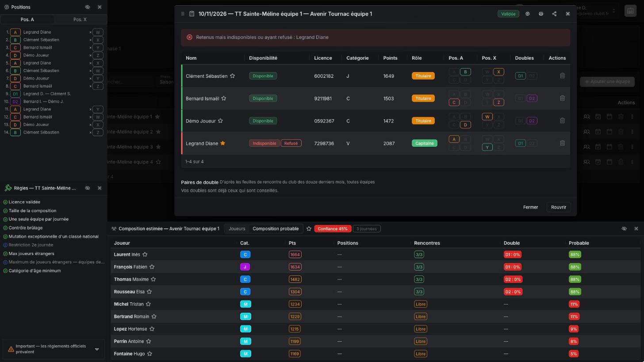Image resolution: width=644 pixels, height=362 pixels.
Task: Hide the Positions panel with eye icon
Action: (88, 7)
